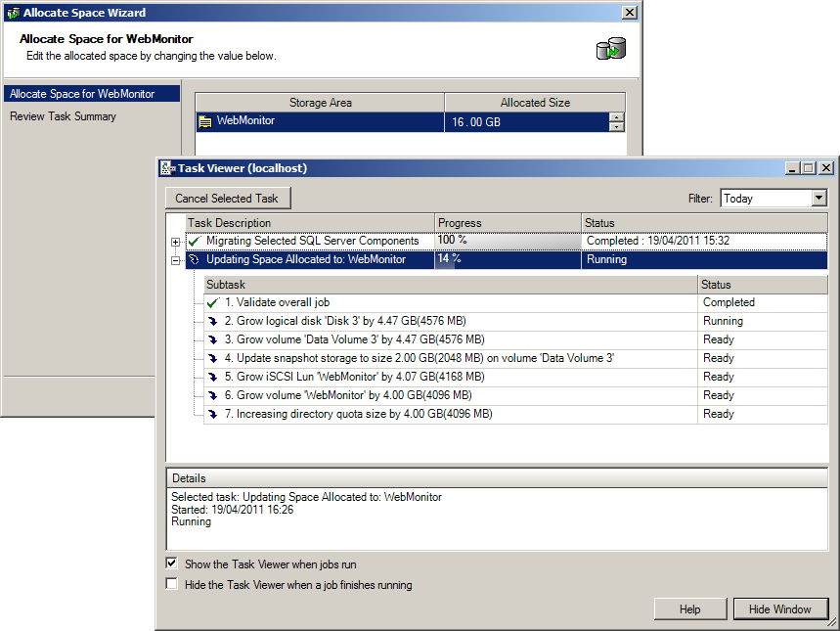The width and height of the screenshot is (840, 631).
Task: Click the Storage Area column header
Action: [x=321, y=103]
